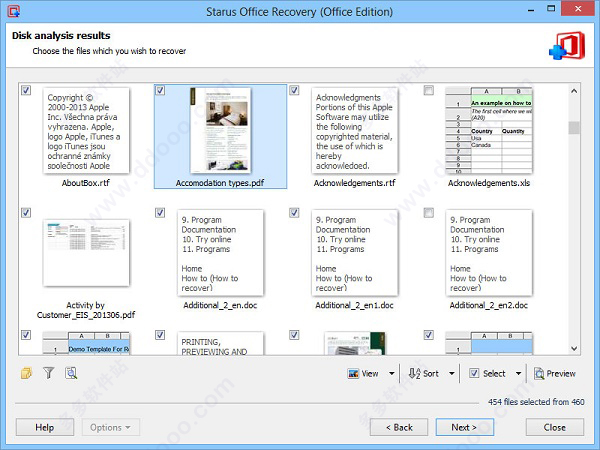Click the Starus app icon in title bar
The image size is (600, 450).
(x=14, y=11)
